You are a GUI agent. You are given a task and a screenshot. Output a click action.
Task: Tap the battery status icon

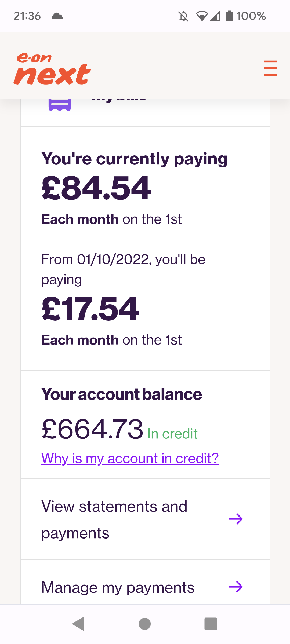point(229,16)
